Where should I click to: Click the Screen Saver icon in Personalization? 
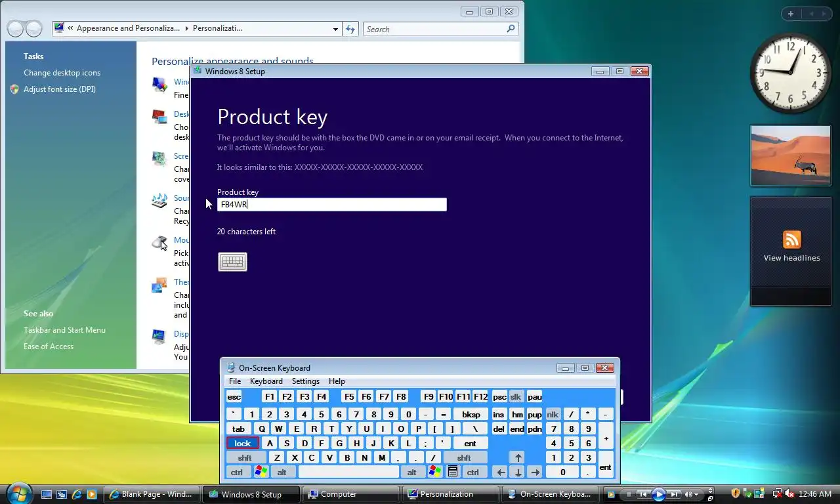159,159
